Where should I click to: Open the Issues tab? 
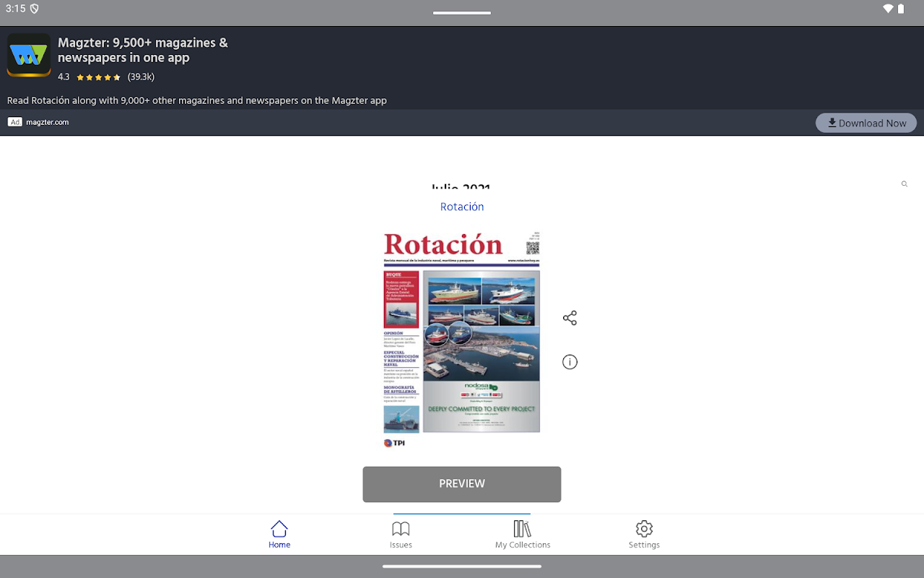click(401, 535)
